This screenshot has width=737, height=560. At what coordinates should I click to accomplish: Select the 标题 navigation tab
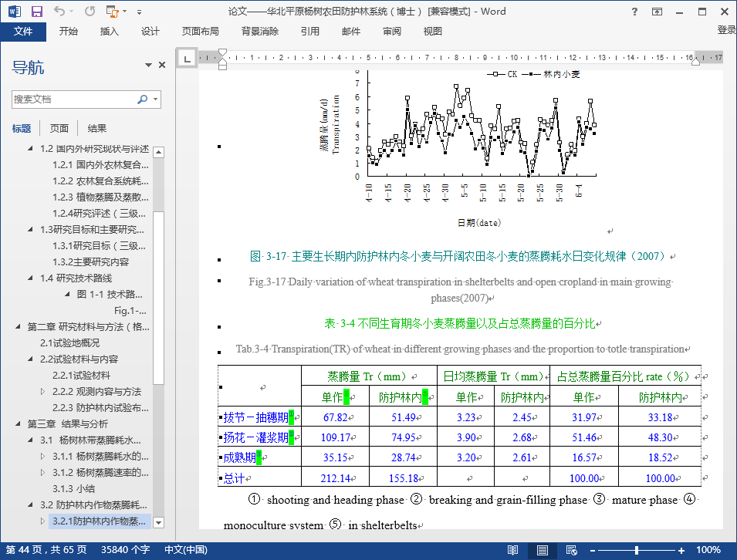coord(22,128)
